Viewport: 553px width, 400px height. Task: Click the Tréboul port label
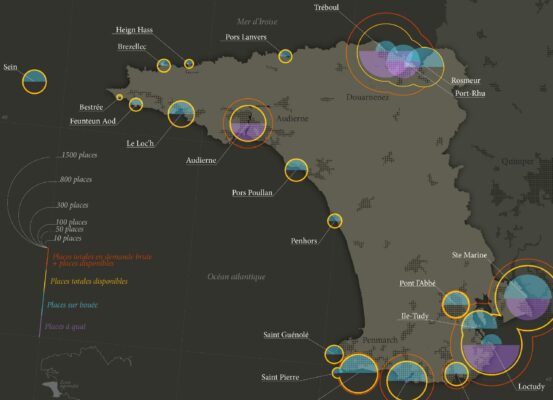tap(326, 7)
